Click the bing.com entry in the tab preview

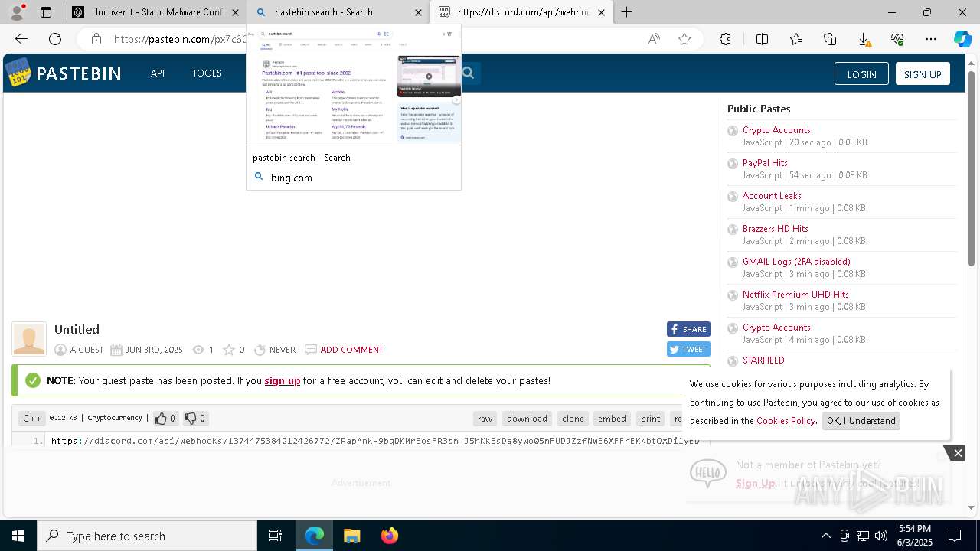point(292,178)
